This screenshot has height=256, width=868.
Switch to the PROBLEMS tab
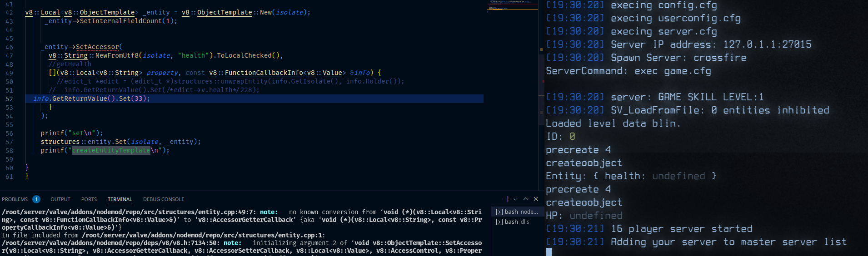(15, 199)
